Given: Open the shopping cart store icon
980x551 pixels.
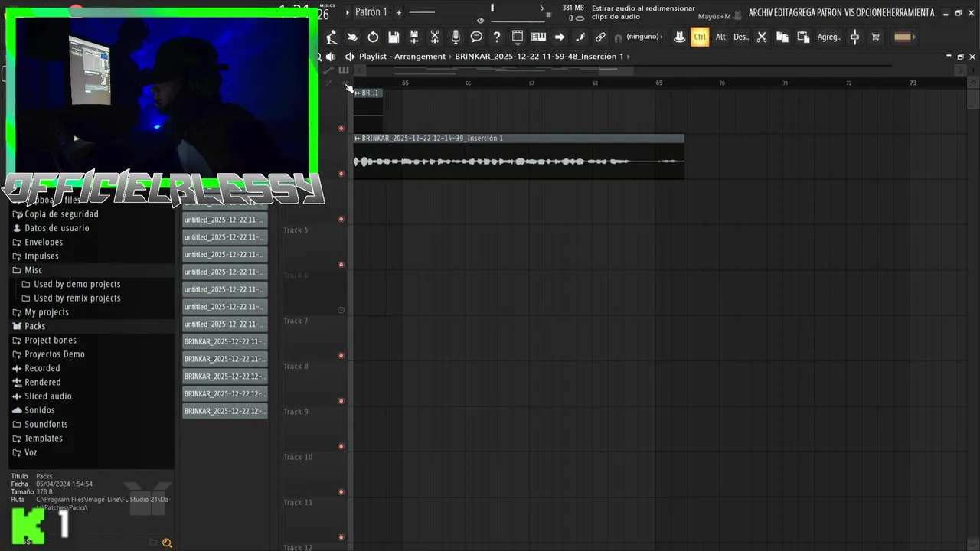Looking at the screenshot, I should (x=876, y=37).
